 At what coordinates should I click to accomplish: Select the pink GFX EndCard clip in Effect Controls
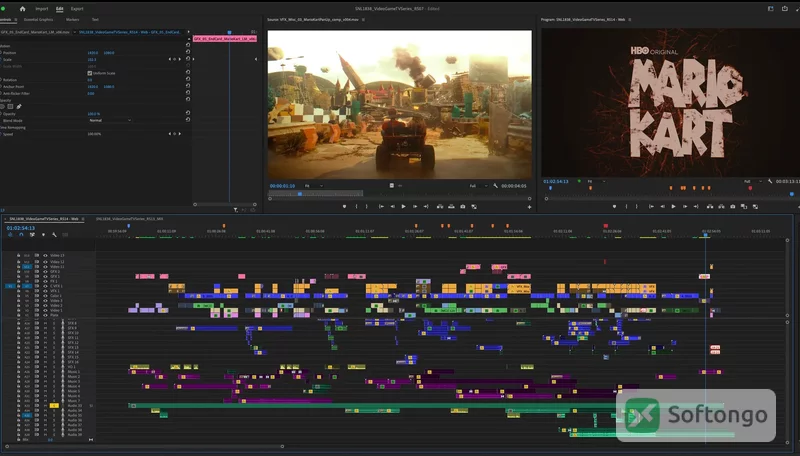[x=224, y=39]
